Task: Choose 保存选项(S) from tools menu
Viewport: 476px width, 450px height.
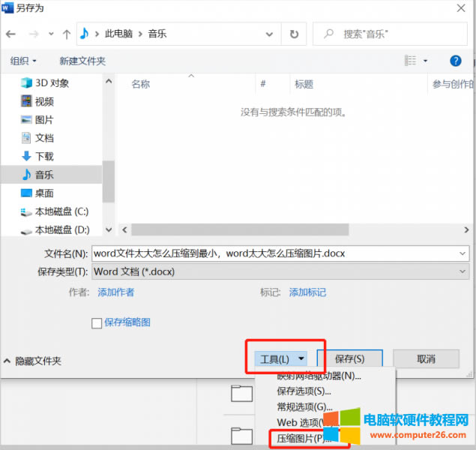Action: (x=304, y=391)
